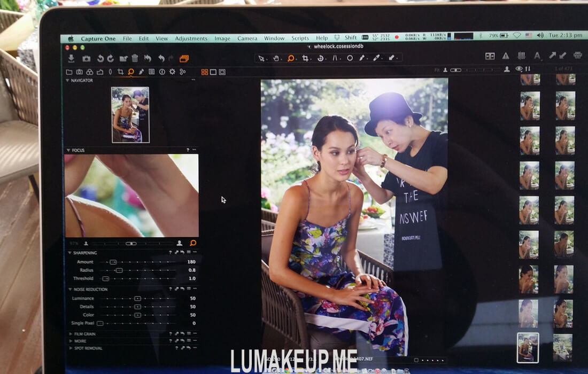Image resolution: width=588 pixels, height=374 pixels.
Task: Rotate image left with the counterclockwise icon
Action: (x=100, y=59)
